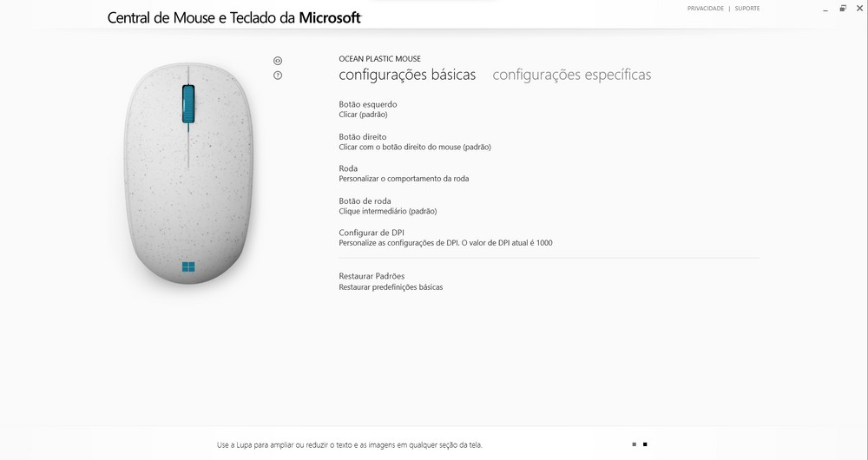
Task: Expand Roda to customize wheel behavior
Action: tap(404, 174)
